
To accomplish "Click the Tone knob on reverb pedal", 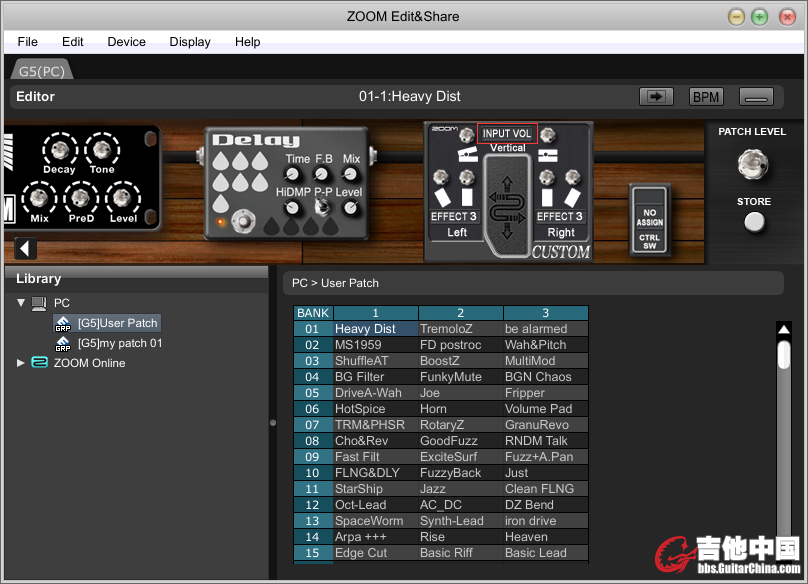I will 102,149.
